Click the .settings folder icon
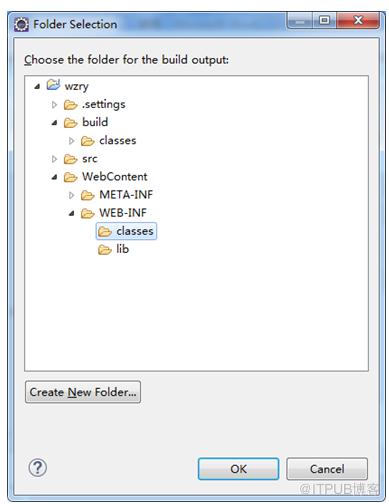The width and height of the screenshot is (389, 504). 70,105
